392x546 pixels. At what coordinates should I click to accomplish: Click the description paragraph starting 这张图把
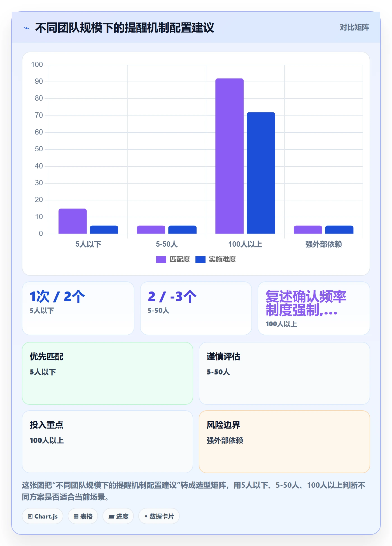[x=194, y=491]
